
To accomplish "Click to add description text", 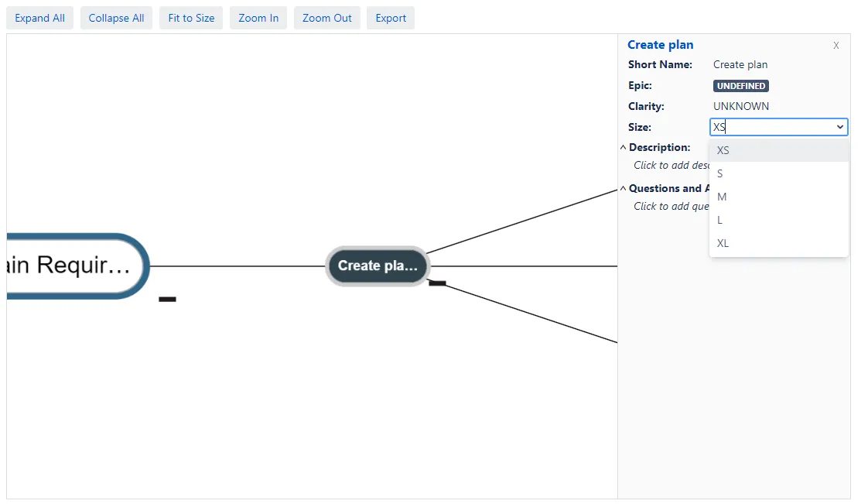I will coord(672,165).
